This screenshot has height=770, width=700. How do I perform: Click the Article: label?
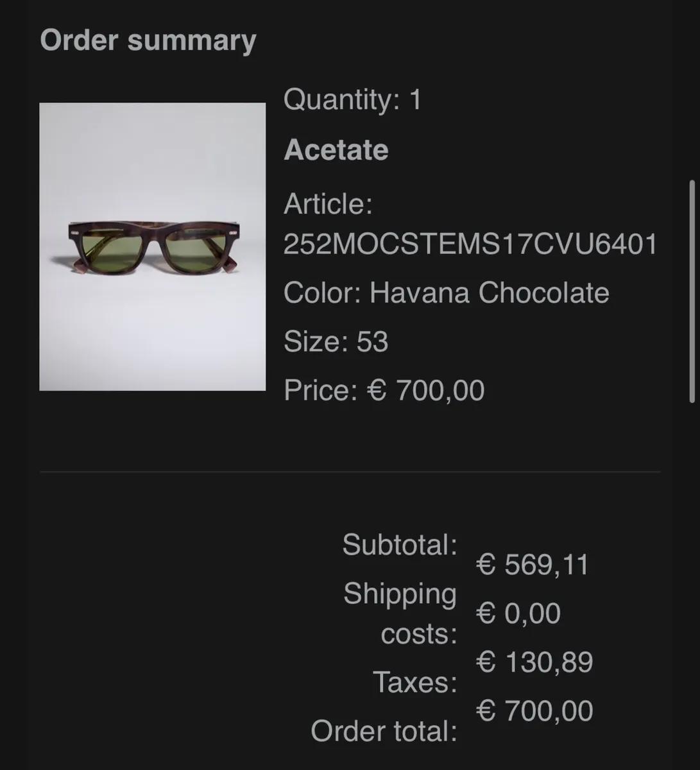point(328,204)
